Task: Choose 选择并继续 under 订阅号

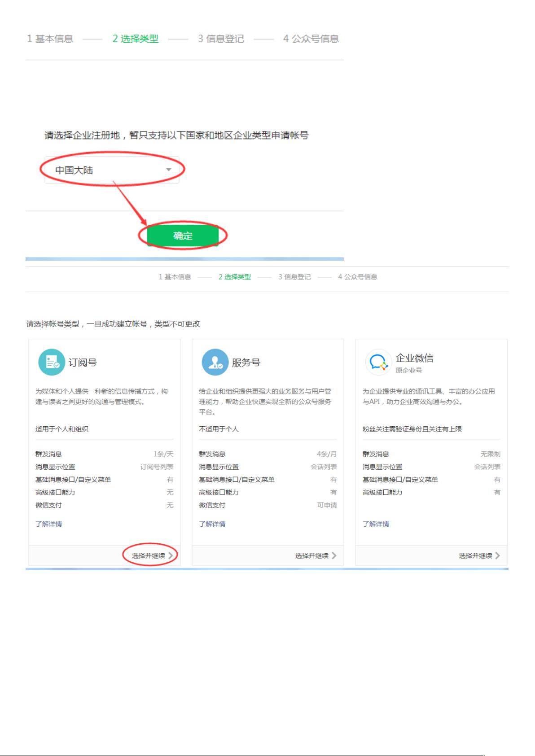Action: (x=148, y=555)
